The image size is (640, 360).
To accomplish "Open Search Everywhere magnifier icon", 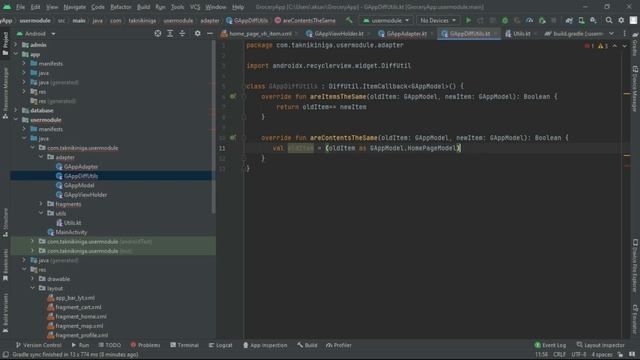I will tap(609, 20).
